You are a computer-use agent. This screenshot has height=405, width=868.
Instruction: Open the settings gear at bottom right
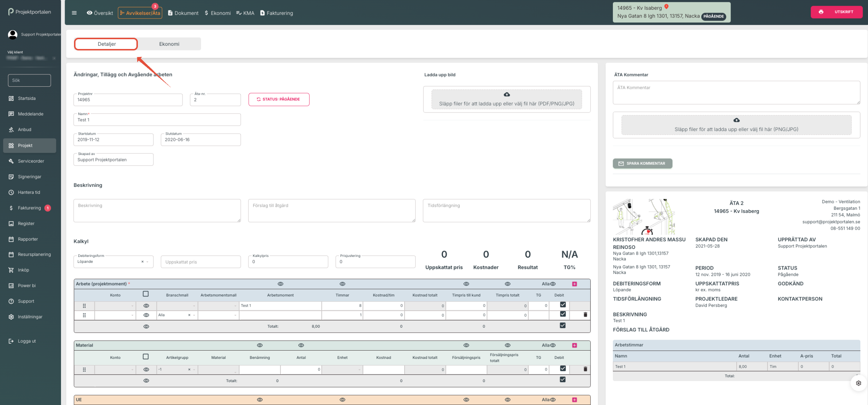858,383
